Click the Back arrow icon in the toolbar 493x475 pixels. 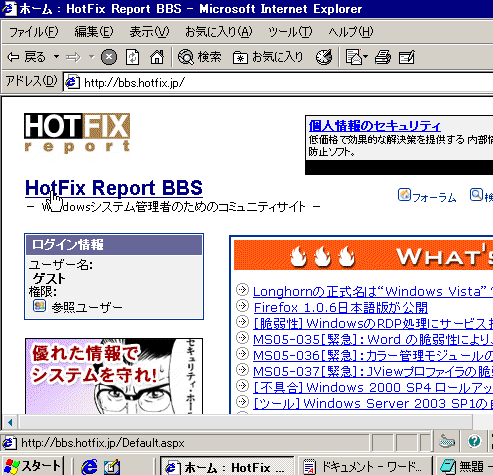click(x=13, y=57)
